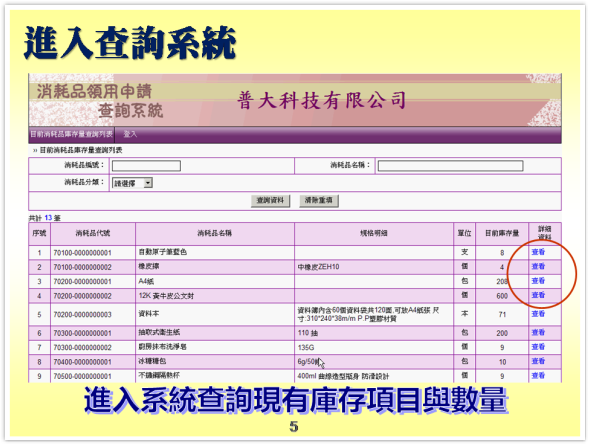This screenshot has width=590, height=445.
Task: Click the 12K 黃牛皮公文封 item name
Action: [166, 296]
